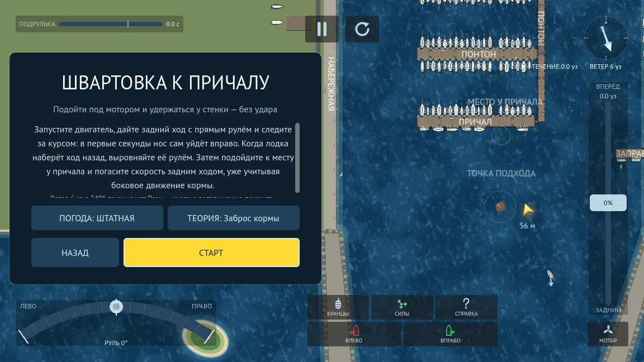Click the ТЕЧЕНИЕ 0.0 уз readout
The height and width of the screenshot is (362, 644).
[554, 66]
